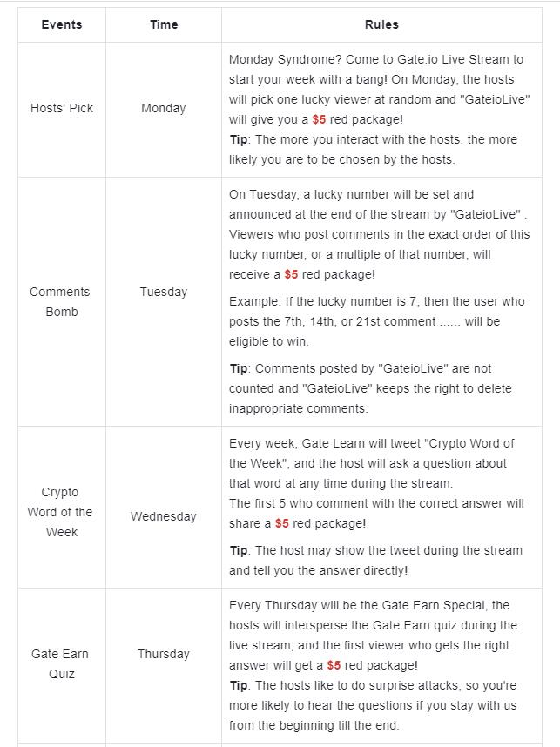
Task: Select the Hosts' Pick event cell
Action: click(x=62, y=109)
